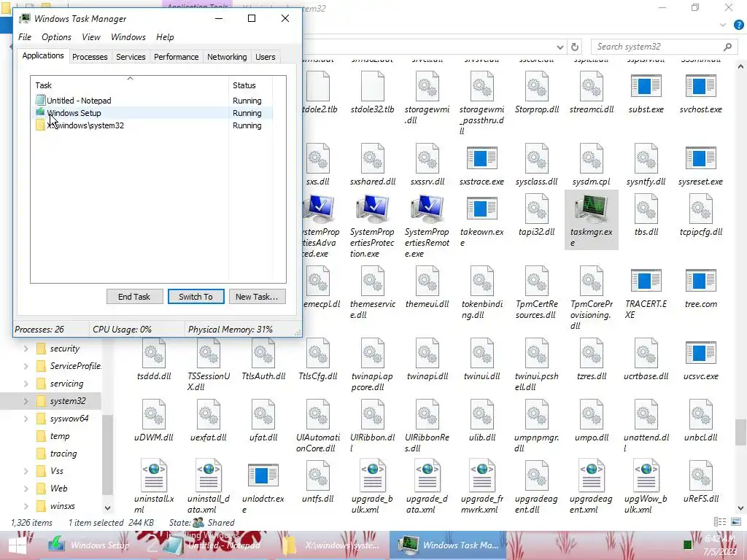
Task: Select the unlodctr.exe file icon
Action: tap(263, 475)
